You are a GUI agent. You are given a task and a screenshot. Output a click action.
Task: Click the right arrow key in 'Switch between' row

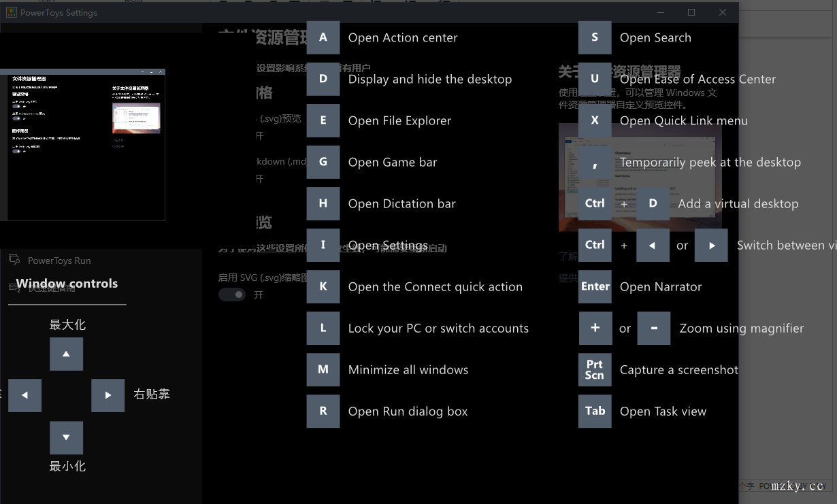pyautogui.click(x=712, y=245)
